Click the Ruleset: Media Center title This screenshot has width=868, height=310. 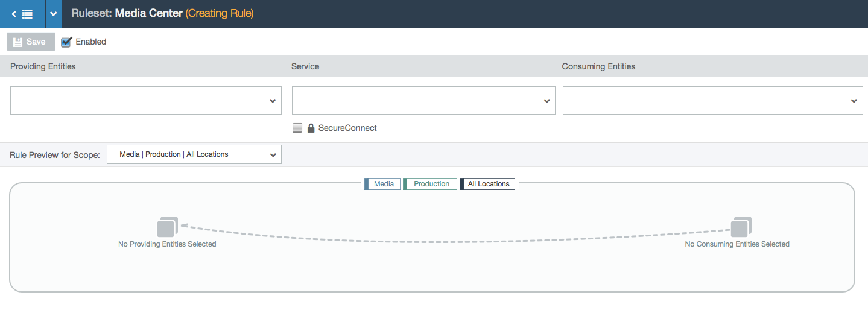click(127, 13)
